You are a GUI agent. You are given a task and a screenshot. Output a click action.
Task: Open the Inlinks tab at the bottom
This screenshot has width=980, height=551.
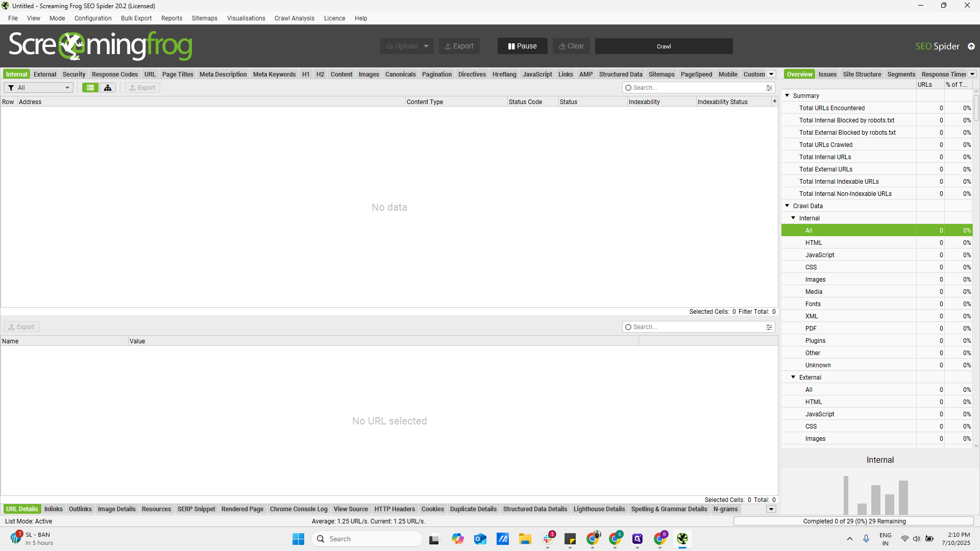point(53,509)
